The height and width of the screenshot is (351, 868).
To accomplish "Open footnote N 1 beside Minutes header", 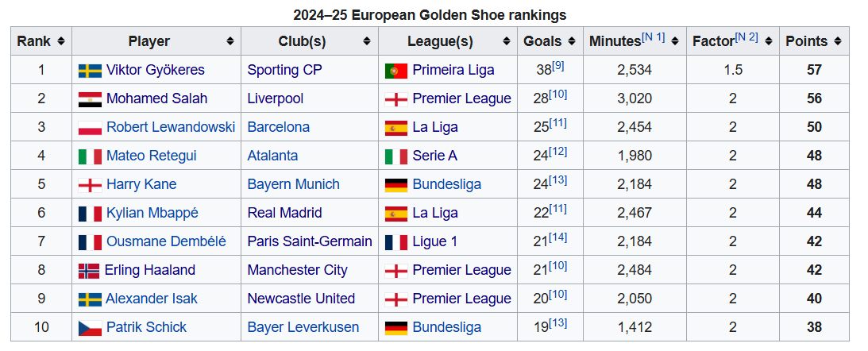I will coord(654,37).
